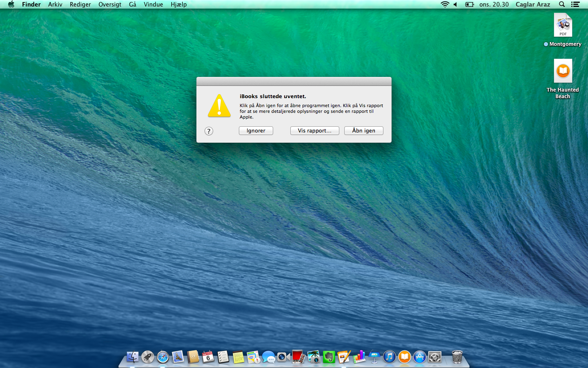588x368 pixels.
Task: Open Keynote podium icon in dock
Action: coord(374,357)
